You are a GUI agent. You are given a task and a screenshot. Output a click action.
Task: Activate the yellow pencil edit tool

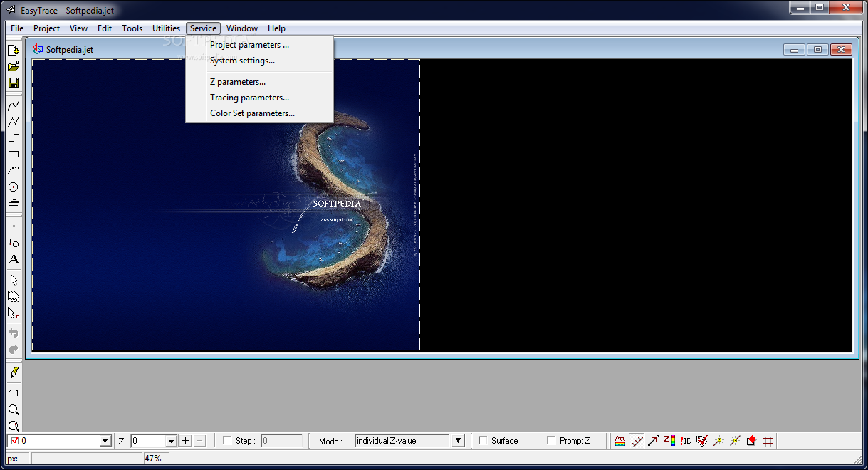tap(13, 372)
